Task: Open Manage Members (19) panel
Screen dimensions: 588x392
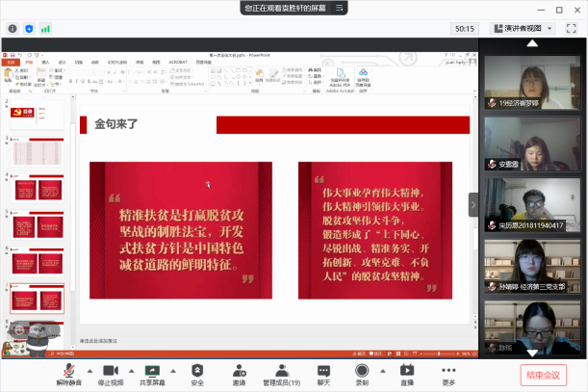Action: click(281, 374)
